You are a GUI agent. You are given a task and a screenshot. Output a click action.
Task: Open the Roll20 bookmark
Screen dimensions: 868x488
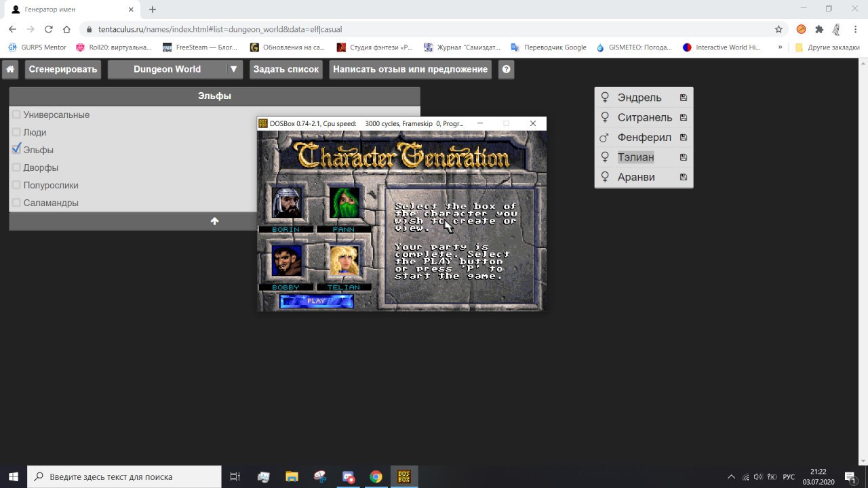pyautogui.click(x=114, y=47)
